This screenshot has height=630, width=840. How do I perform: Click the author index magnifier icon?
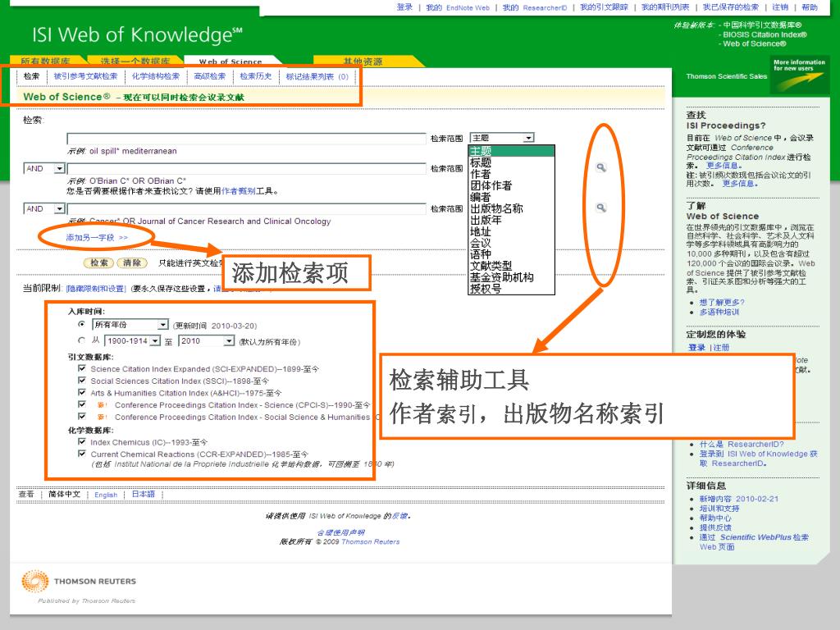point(601,167)
